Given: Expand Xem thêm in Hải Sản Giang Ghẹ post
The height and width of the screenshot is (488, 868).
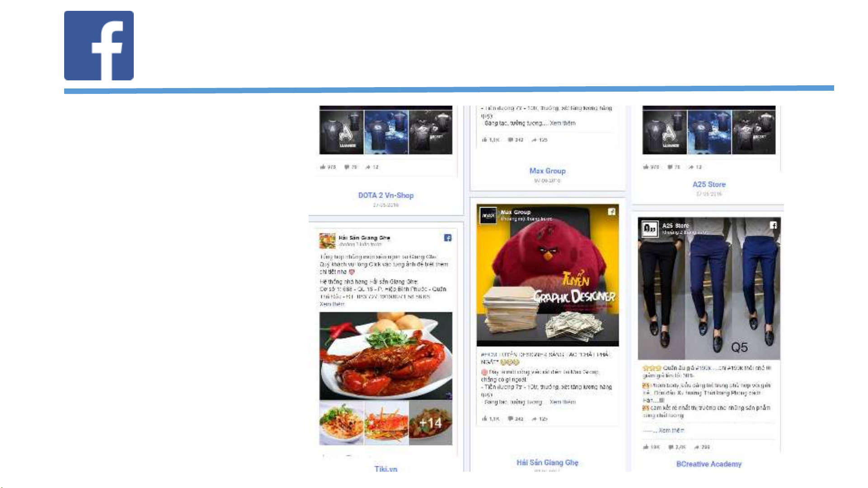Looking at the screenshot, I should tap(332, 304).
